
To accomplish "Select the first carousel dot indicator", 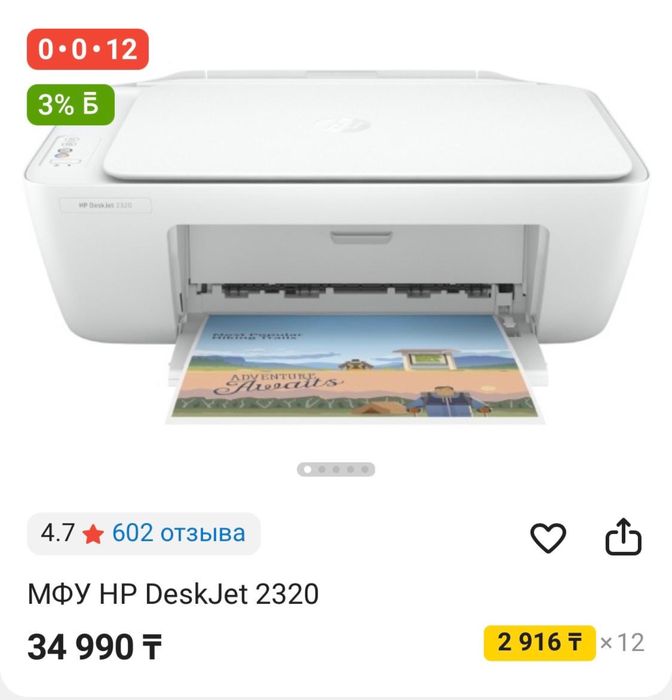I will (307, 470).
